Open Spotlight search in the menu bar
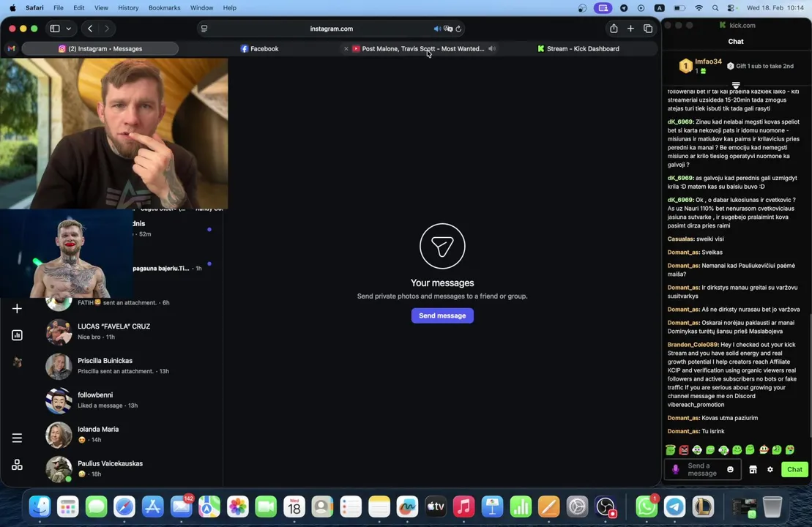The width and height of the screenshot is (812, 527). (715, 8)
